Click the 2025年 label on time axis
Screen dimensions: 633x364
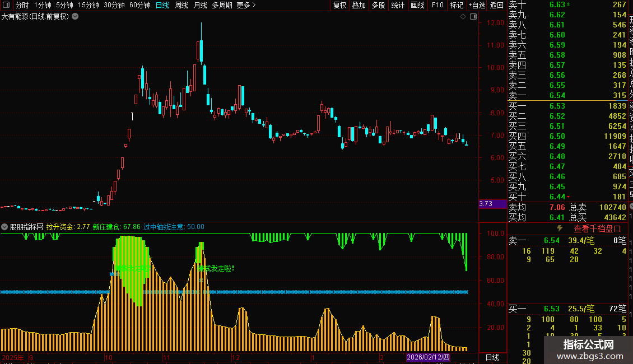12,357
